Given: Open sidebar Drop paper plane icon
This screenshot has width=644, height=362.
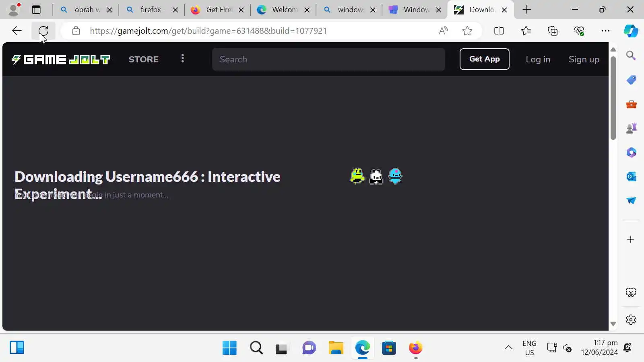Looking at the screenshot, I should (631, 201).
